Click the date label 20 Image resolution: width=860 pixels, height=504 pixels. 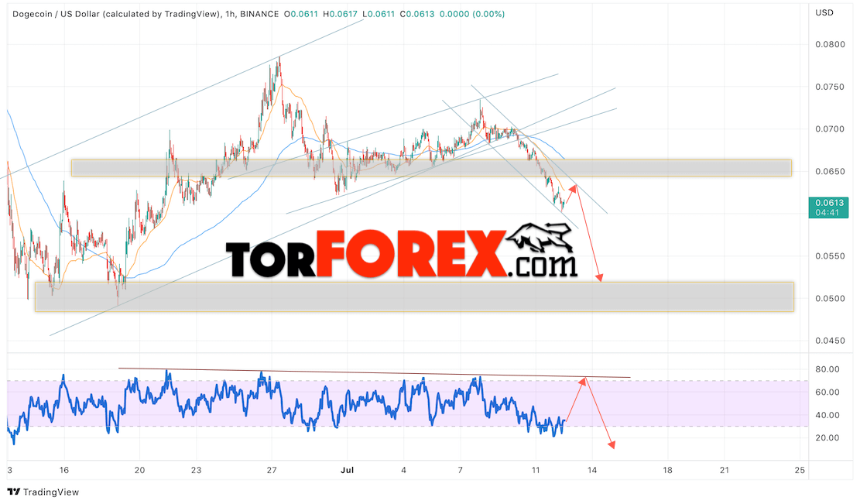tap(140, 470)
